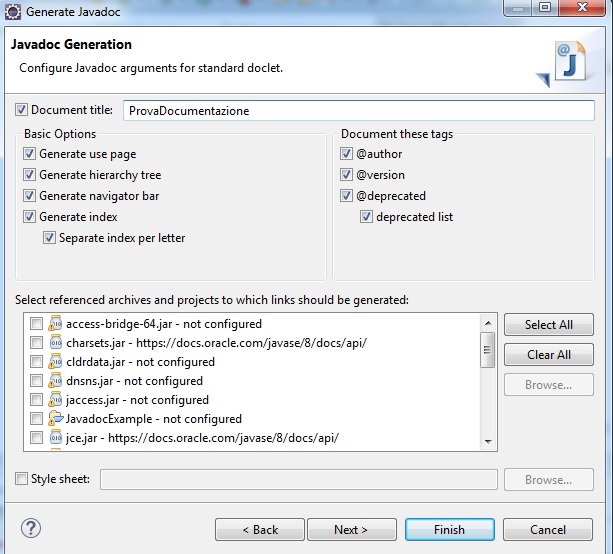Uncheck the @author tag
The width and height of the screenshot is (613, 554).
point(346,154)
